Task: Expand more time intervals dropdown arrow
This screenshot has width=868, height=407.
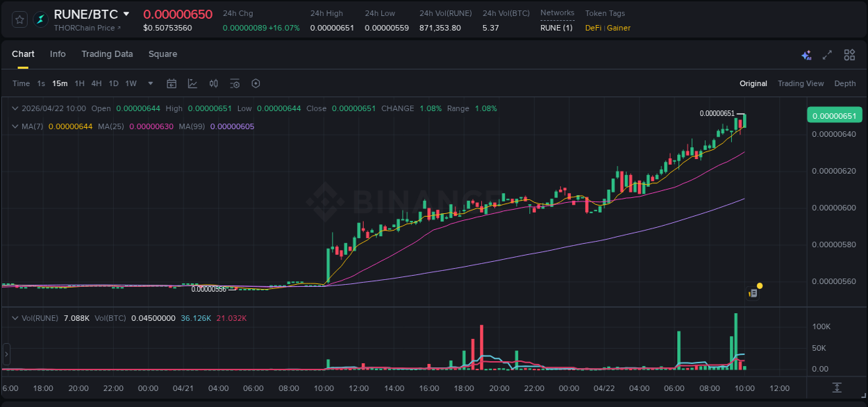Action: 151,83
